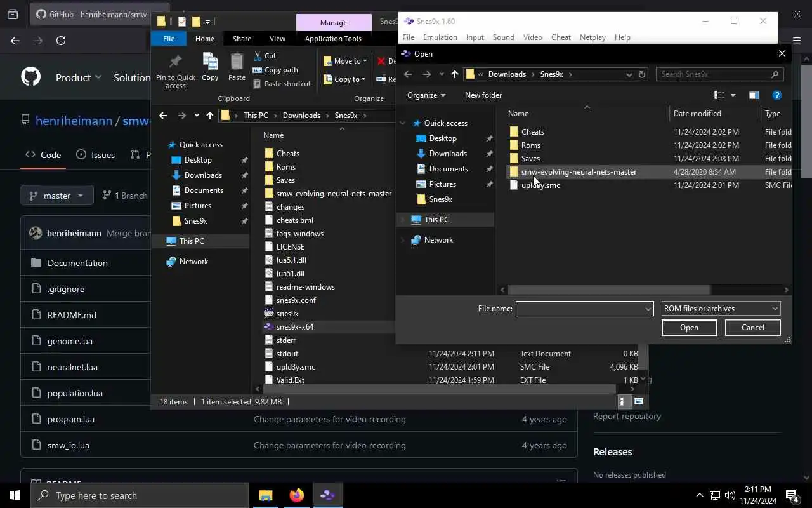Toggle preview pane icon in Open dialog

[x=754, y=95]
